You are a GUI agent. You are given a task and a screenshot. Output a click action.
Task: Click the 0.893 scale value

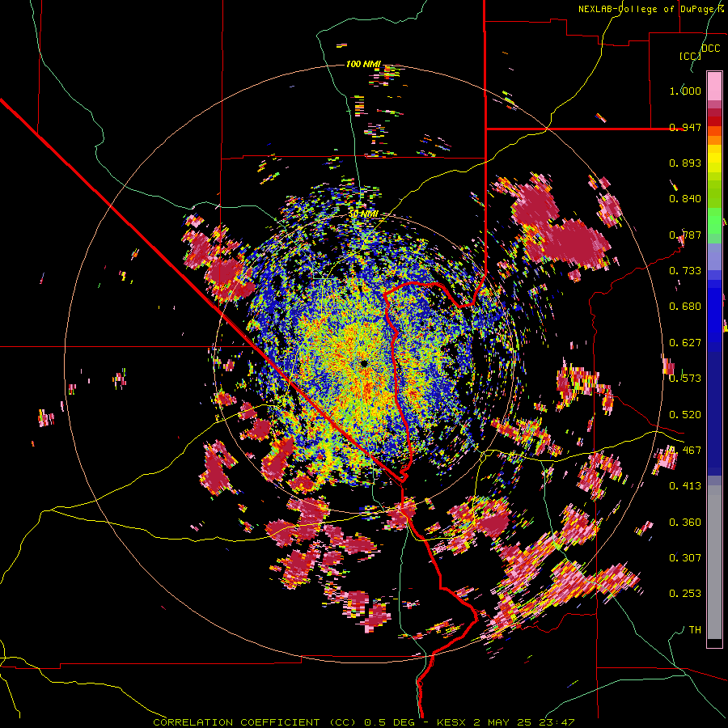[x=685, y=163]
